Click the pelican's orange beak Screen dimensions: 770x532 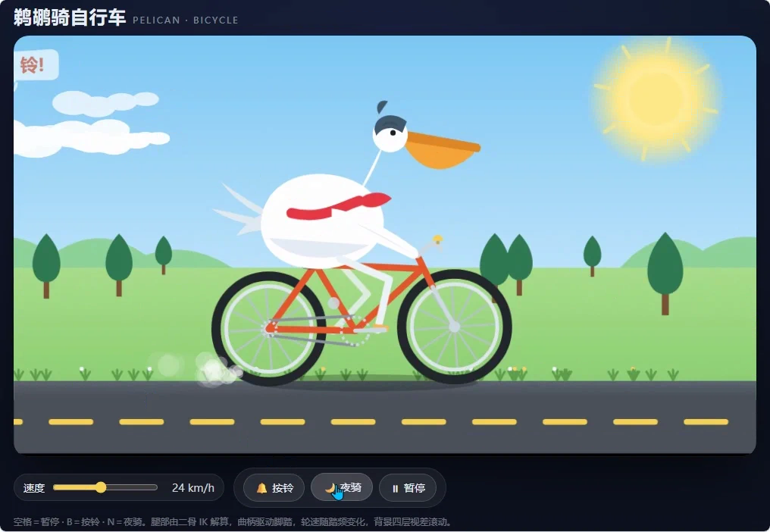point(442,149)
